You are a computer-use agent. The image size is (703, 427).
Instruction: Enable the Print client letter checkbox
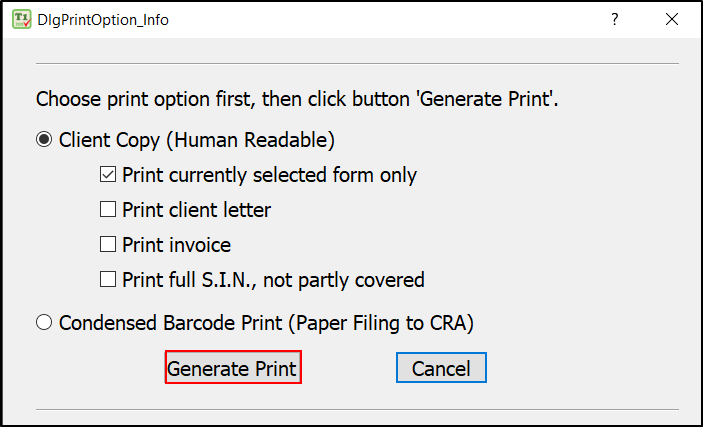[108, 209]
